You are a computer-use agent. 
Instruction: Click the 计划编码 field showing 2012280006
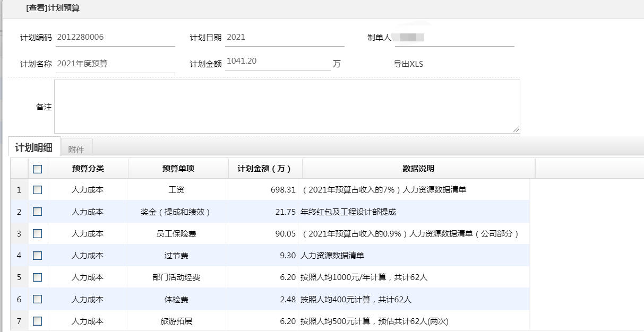(x=115, y=37)
